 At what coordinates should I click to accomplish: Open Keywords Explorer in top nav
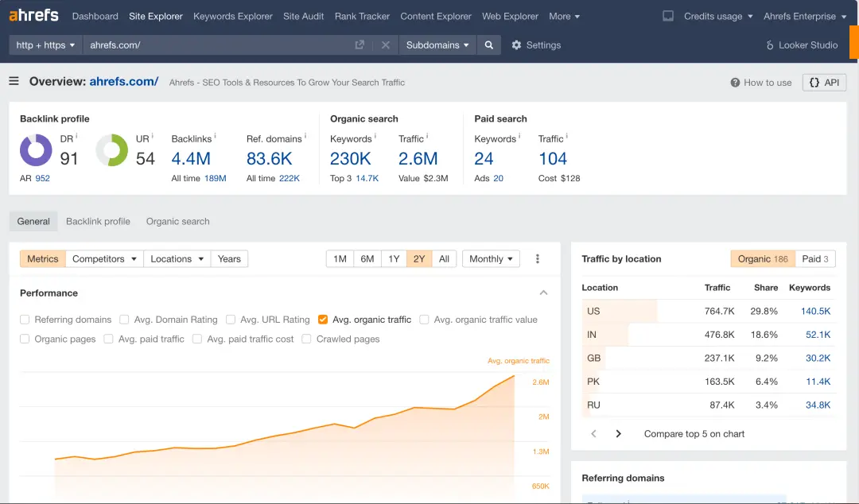point(233,17)
